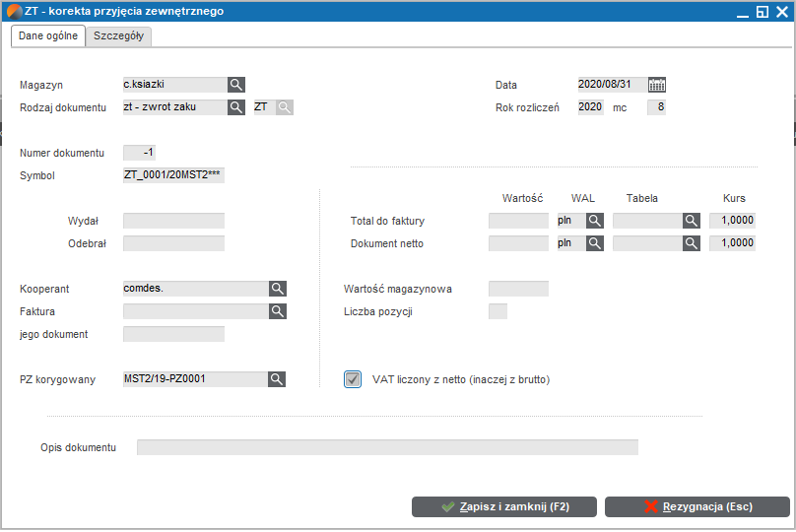Click Zapisz i zamknij (F2) button
Screen dimensions: 796x532
[x=504, y=506]
